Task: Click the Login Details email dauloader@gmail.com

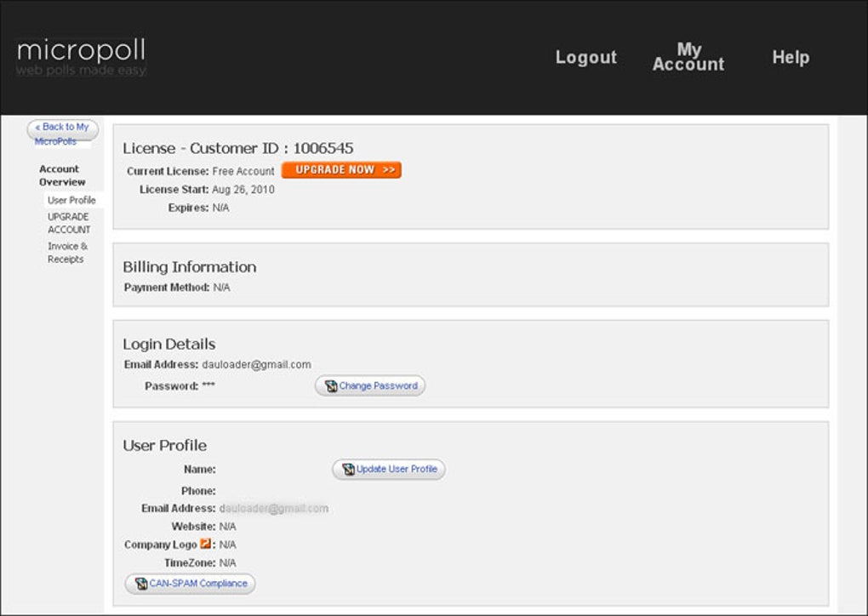Action: 256,364
